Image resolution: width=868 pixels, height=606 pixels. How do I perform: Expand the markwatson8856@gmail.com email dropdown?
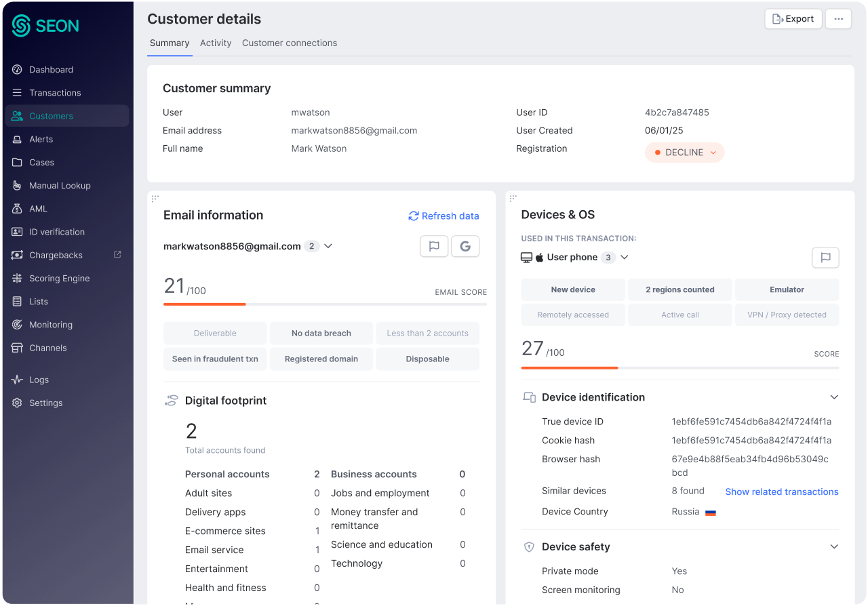tap(328, 246)
